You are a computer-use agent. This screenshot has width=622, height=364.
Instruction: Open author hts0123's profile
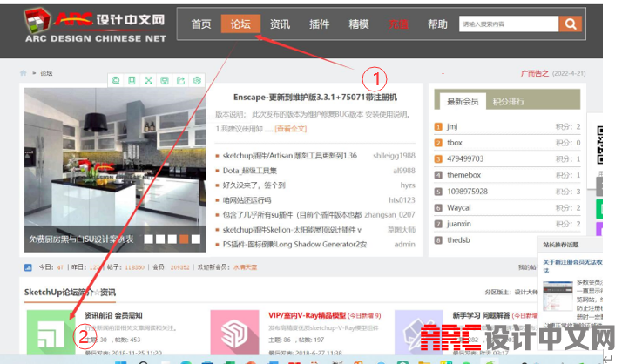tap(402, 200)
